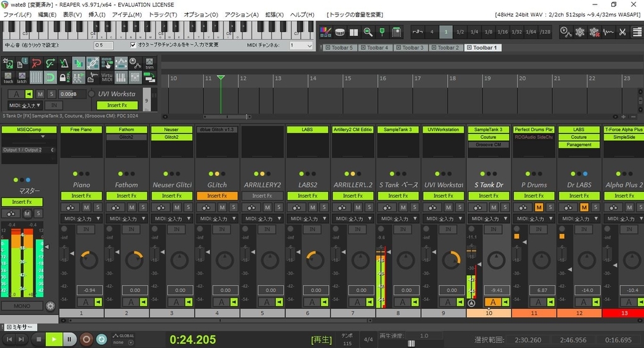Image resolution: width=644 pixels, height=348 pixels.
Task: Switch to the Toolbar 3 tab
Action: (x=409, y=48)
